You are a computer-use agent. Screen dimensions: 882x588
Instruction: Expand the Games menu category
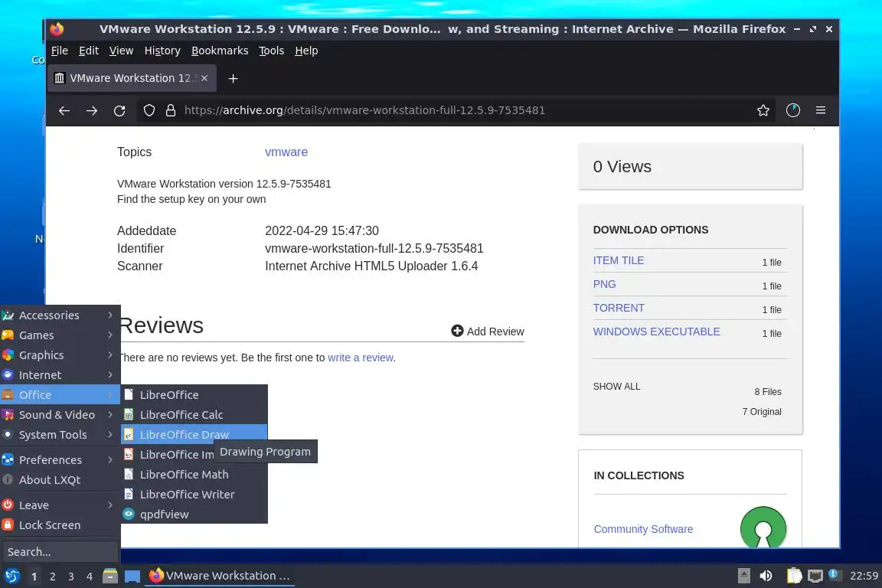[x=60, y=335]
